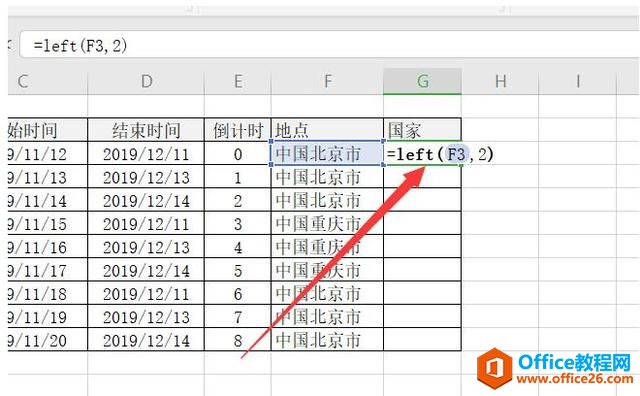This screenshot has height=396, width=640.
Task: Click the countdown cell showing 0
Action: [x=238, y=154]
